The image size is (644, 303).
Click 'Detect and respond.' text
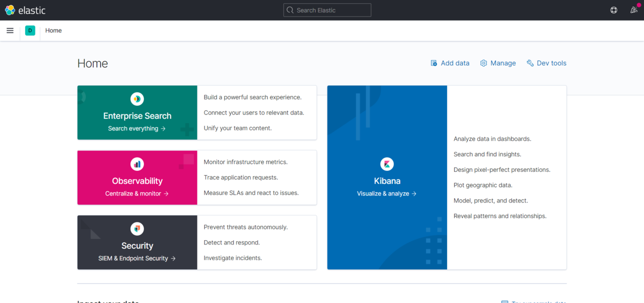click(x=232, y=243)
